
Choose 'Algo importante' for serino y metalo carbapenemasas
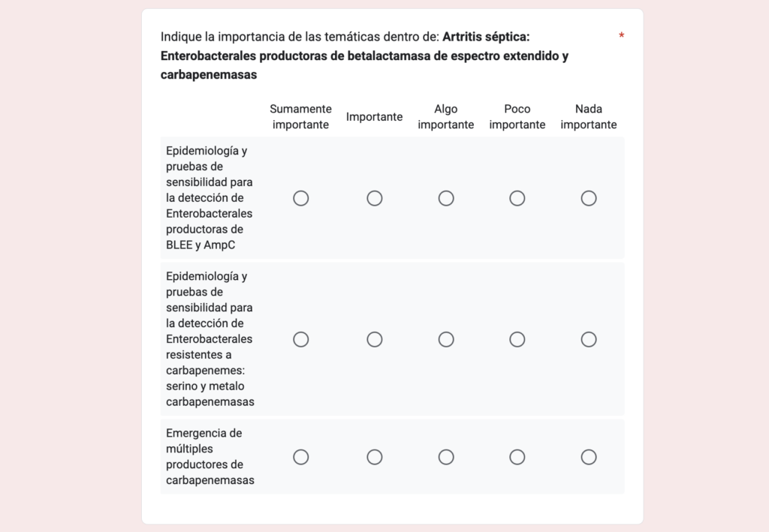coord(446,339)
